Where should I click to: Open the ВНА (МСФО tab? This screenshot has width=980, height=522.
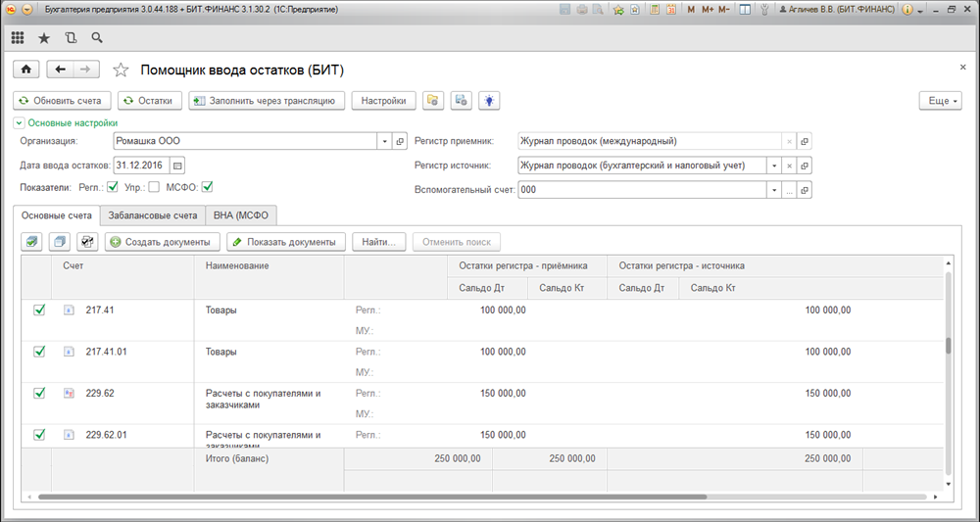242,215
